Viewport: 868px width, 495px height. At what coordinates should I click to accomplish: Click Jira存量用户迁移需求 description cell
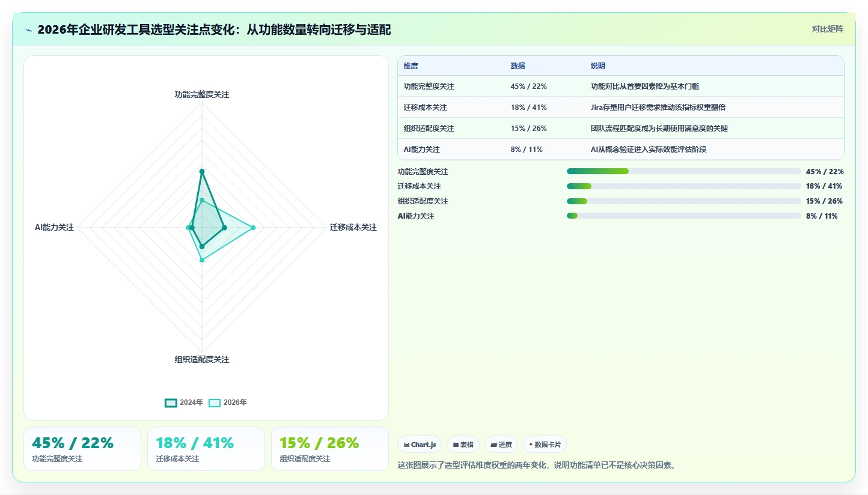point(658,108)
